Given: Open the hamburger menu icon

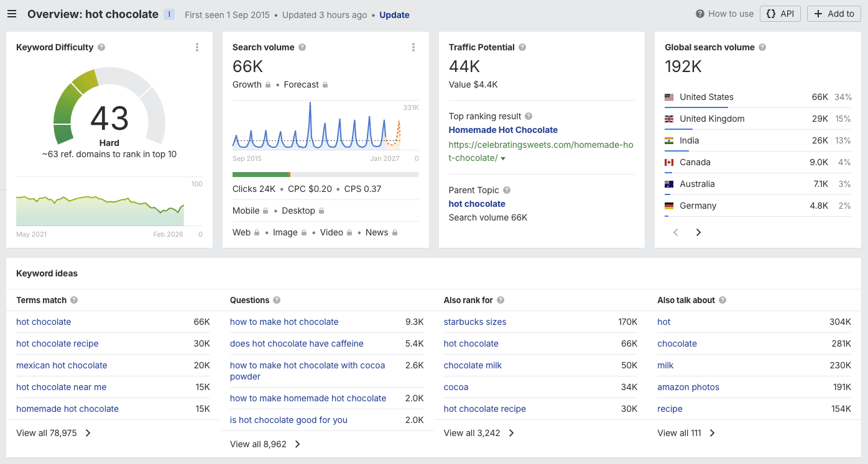Looking at the screenshot, I should (12, 14).
